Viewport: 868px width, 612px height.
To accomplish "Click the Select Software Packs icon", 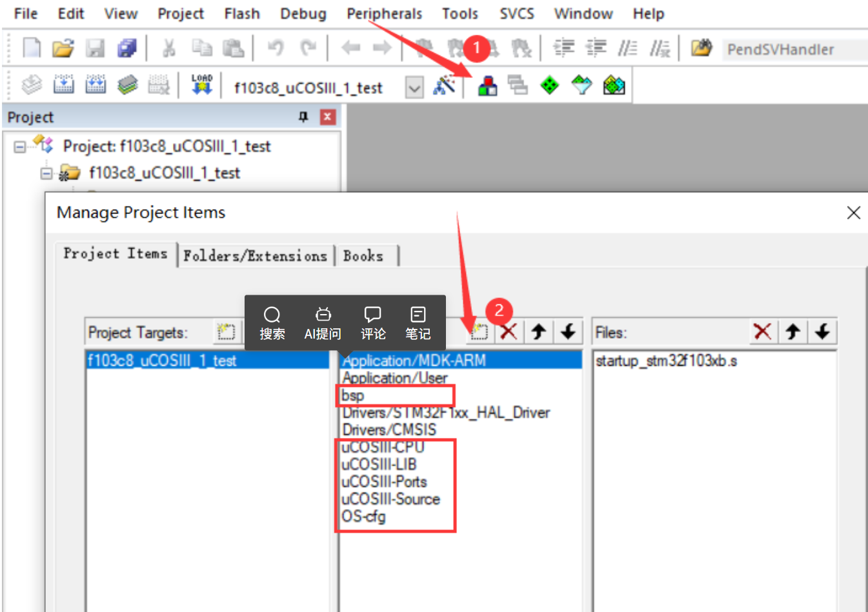I will pyautogui.click(x=582, y=84).
